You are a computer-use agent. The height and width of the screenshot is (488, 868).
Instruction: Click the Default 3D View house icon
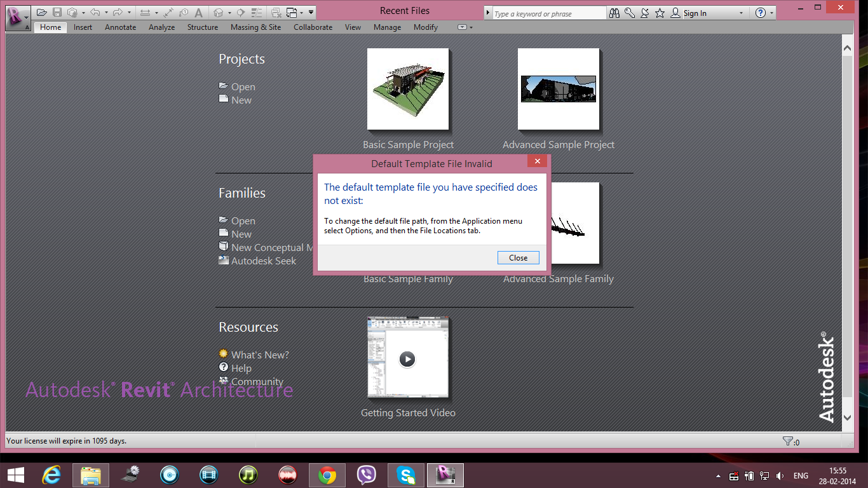pyautogui.click(x=219, y=12)
